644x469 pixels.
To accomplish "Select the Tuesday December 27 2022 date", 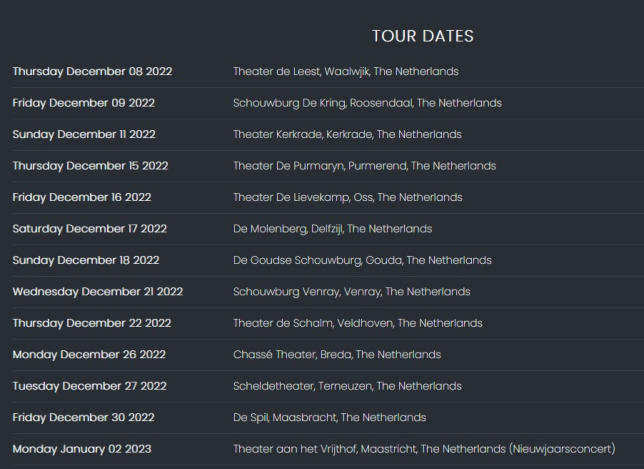I will click(89, 386).
